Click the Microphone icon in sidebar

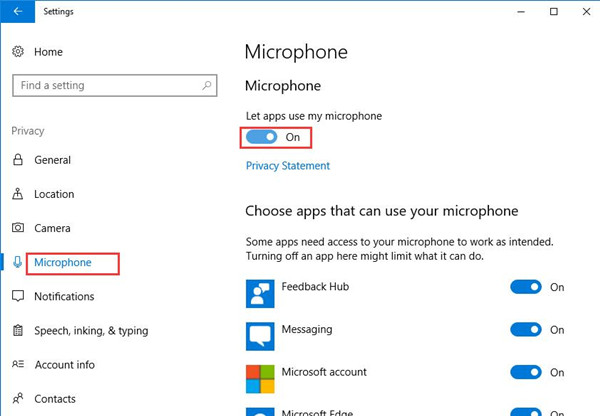17,262
